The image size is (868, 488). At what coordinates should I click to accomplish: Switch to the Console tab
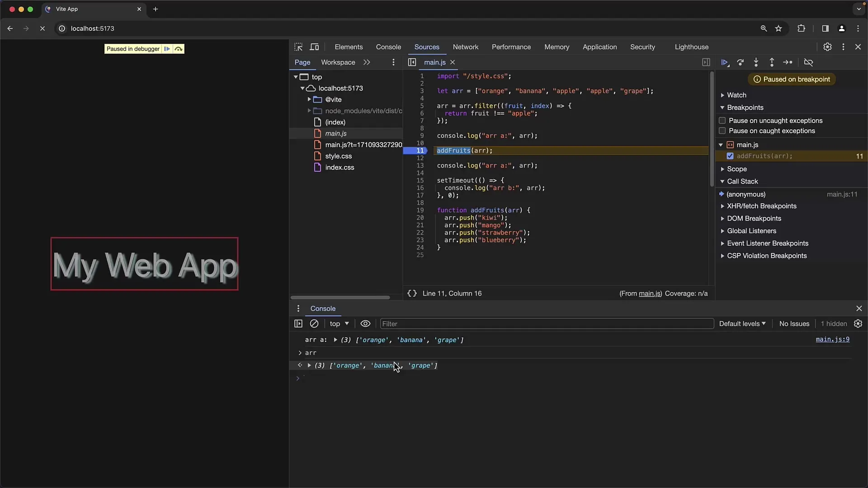388,47
